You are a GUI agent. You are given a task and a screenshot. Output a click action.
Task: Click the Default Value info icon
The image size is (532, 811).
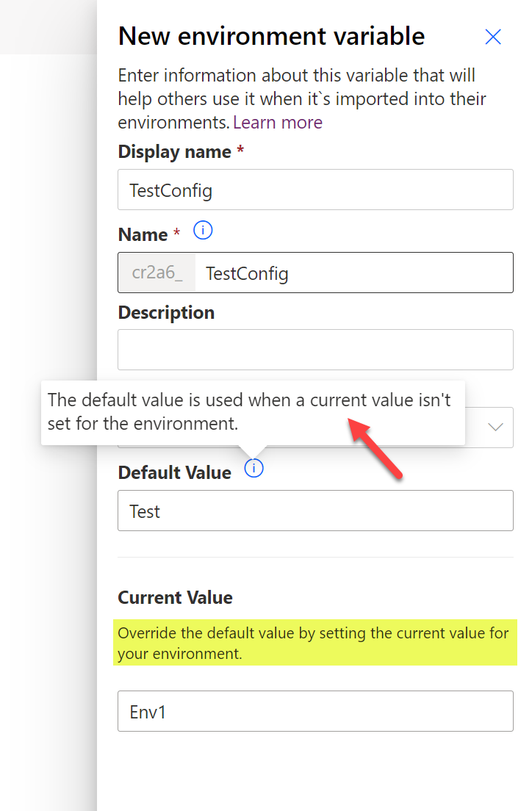coord(254,468)
